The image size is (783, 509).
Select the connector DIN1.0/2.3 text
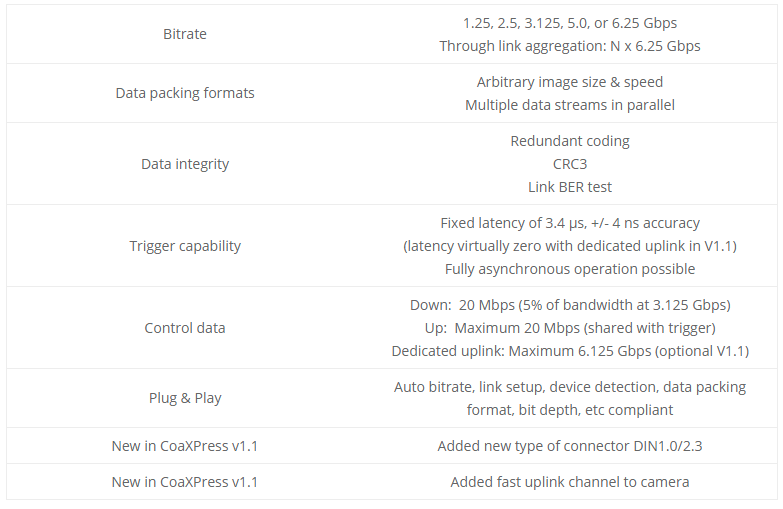(570, 446)
